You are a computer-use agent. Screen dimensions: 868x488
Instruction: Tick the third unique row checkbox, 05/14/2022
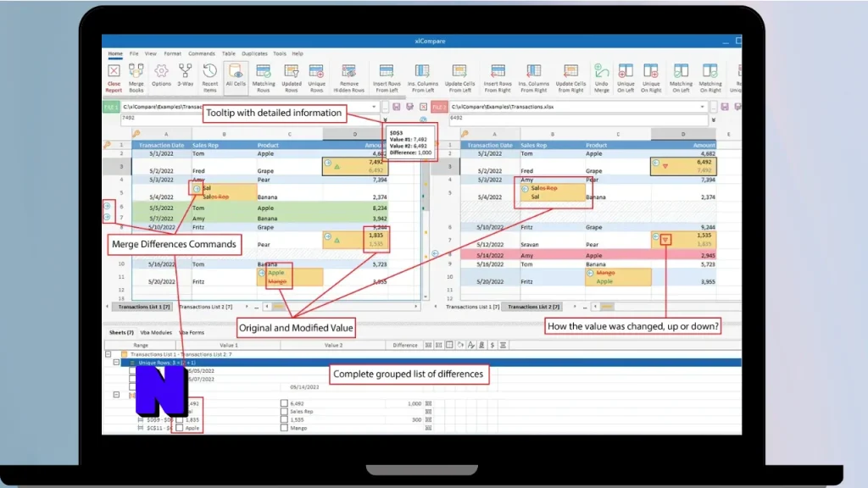(132, 386)
